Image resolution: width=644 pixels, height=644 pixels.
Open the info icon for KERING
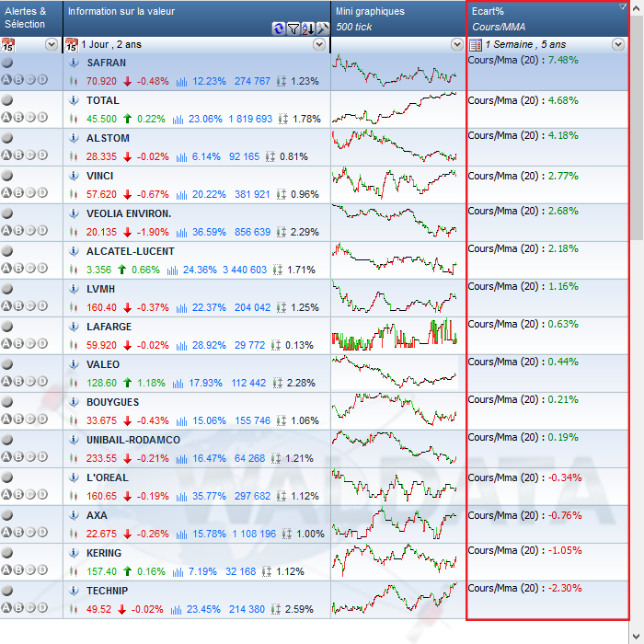74,553
